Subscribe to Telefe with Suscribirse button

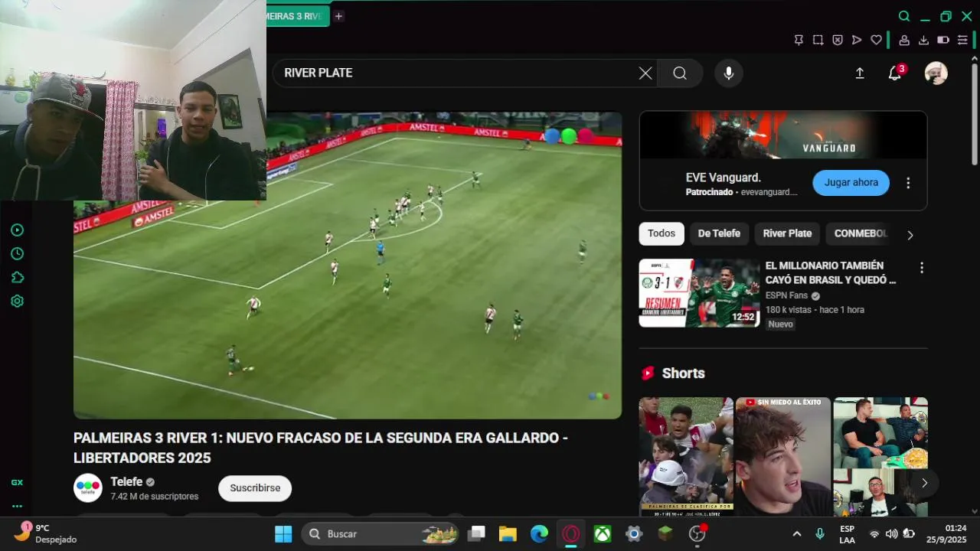point(255,488)
